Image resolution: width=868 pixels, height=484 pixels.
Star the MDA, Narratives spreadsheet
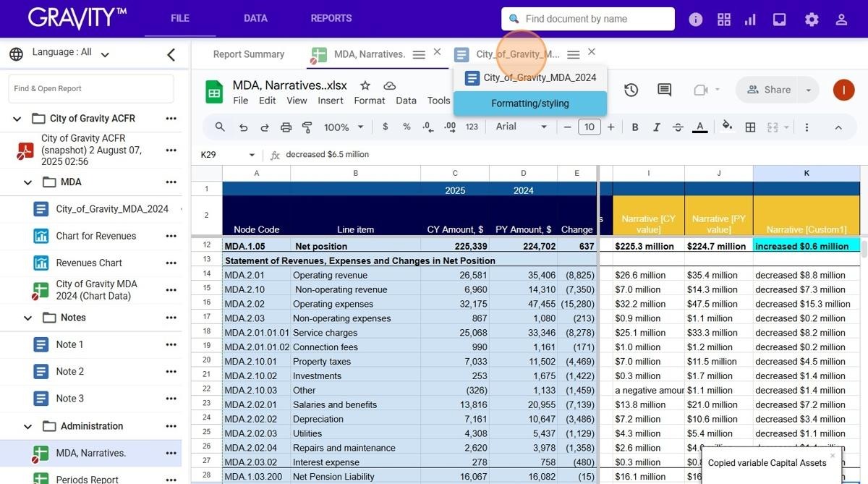[x=365, y=85]
